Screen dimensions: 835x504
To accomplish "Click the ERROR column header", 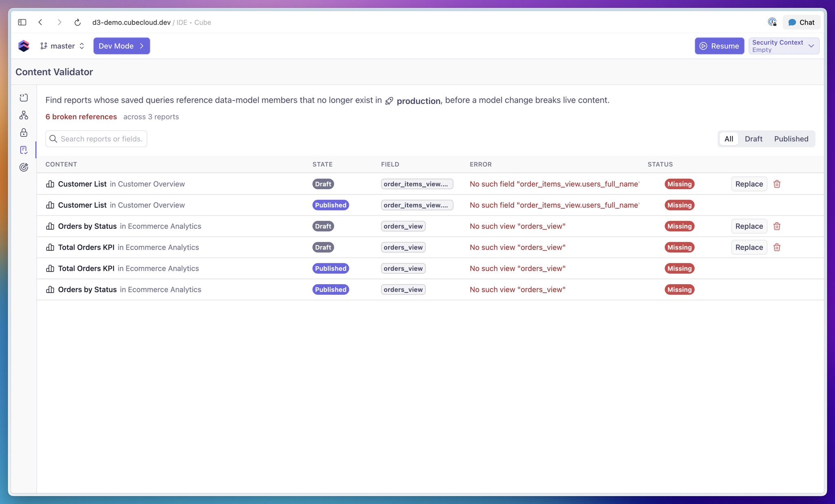I will (x=480, y=164).
